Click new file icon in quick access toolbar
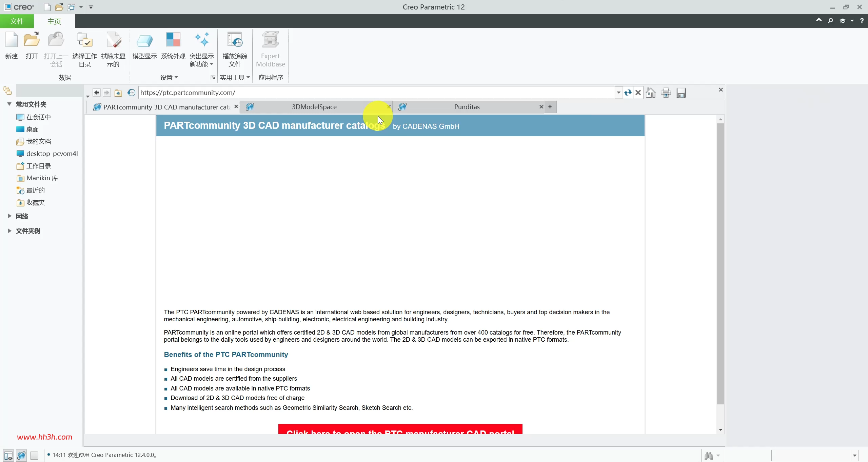The height and width of the screenshot is (462, 868). tap(47, 7)
